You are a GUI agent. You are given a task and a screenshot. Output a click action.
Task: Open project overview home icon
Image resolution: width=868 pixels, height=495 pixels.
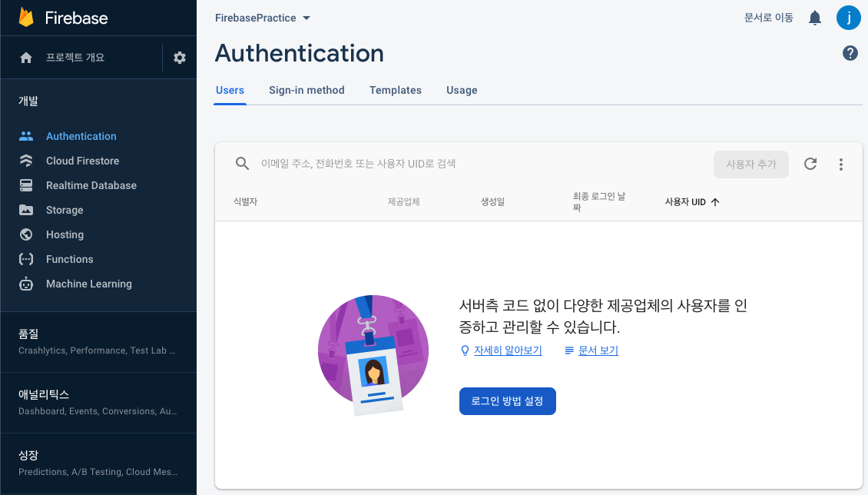click(x=26, y=58)
